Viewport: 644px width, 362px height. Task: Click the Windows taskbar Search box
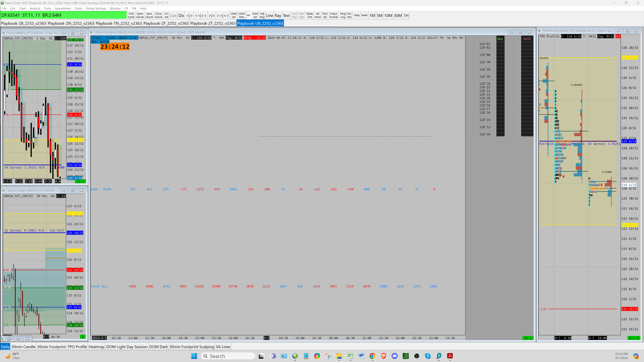tap(228, 356)
